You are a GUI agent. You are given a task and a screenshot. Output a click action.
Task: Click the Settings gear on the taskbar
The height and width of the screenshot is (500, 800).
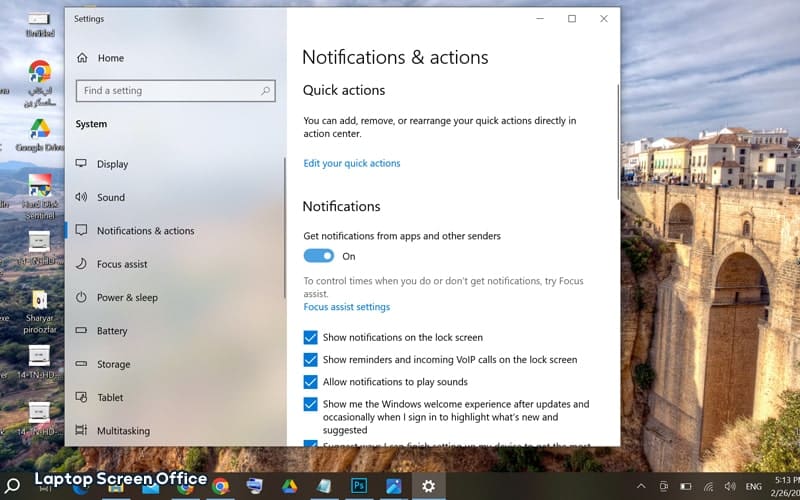click(x=429, y=486)
